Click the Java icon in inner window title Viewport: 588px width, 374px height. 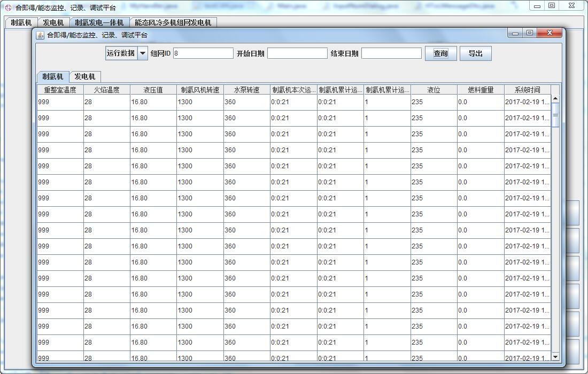tap(40, 35)
